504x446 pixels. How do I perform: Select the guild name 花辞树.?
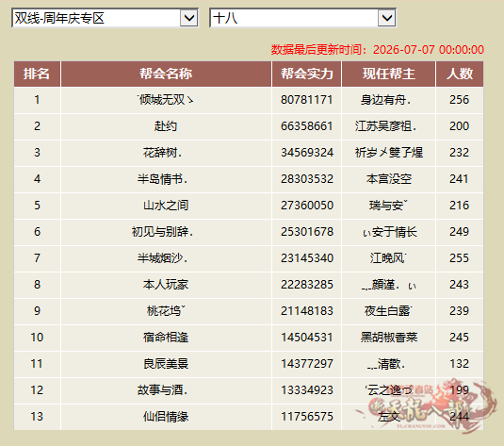pyautogui.click(x=162, y=153)
